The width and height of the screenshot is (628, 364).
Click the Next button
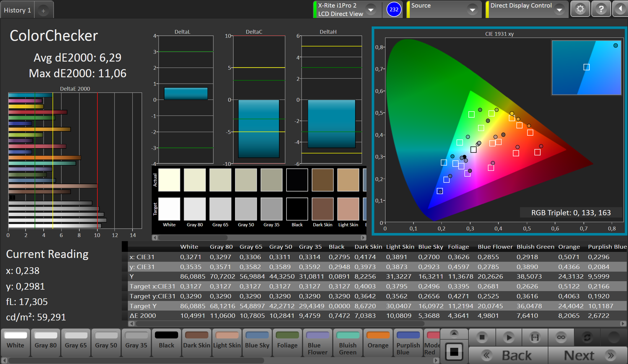pos(587,355)
